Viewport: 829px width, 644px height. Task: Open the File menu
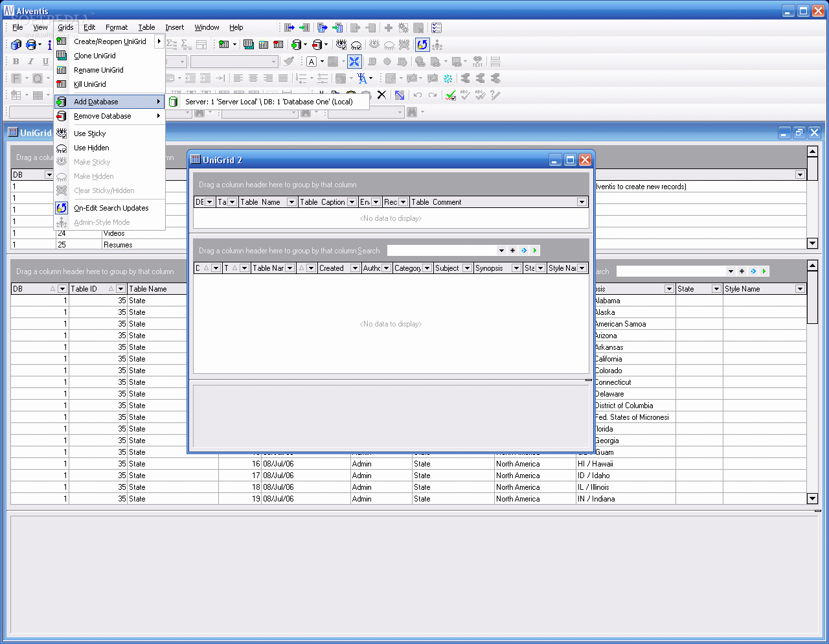[x=17, y=27]
